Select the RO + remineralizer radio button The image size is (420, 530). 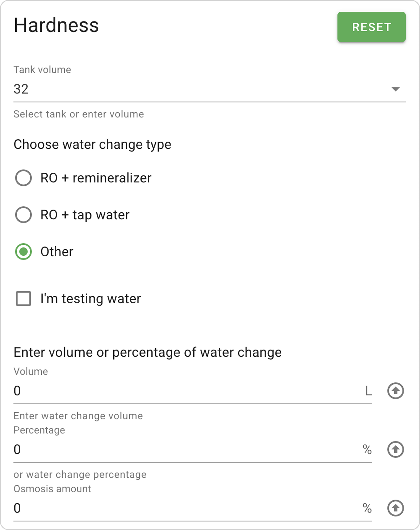coord(23,178)
